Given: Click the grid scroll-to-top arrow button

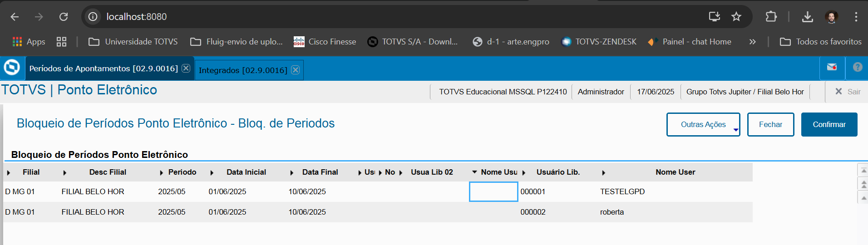Looking at the screenshot, I should click(863, 171).
